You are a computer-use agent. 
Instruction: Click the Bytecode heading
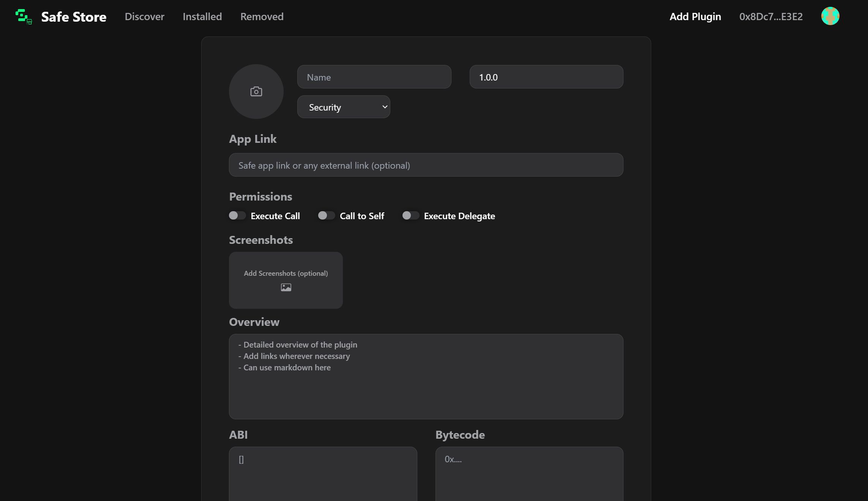(x=460, y=435)
